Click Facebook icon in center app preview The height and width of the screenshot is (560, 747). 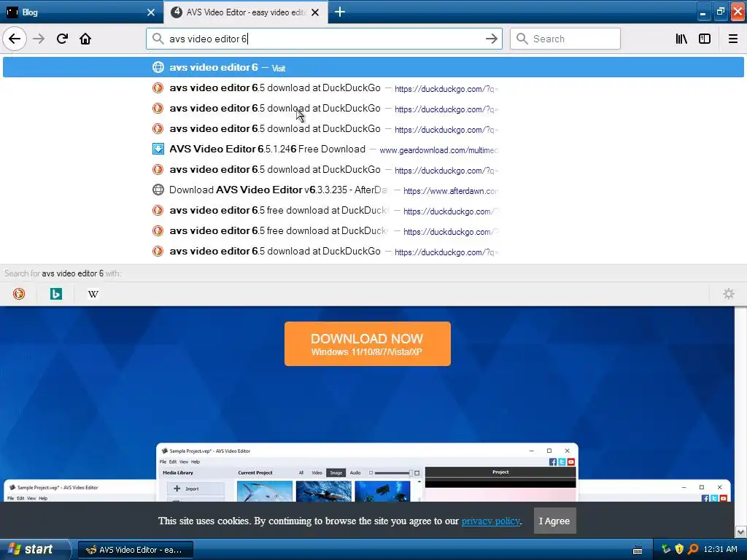553,462
